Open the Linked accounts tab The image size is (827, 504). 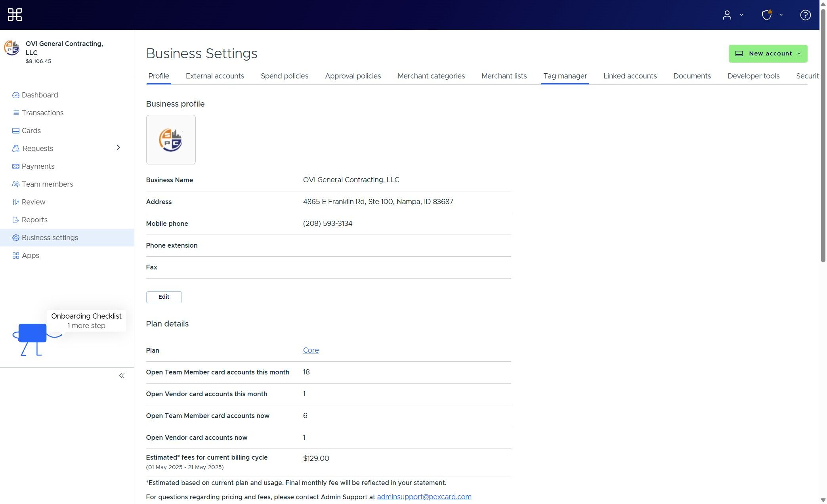tap(630, 76)
